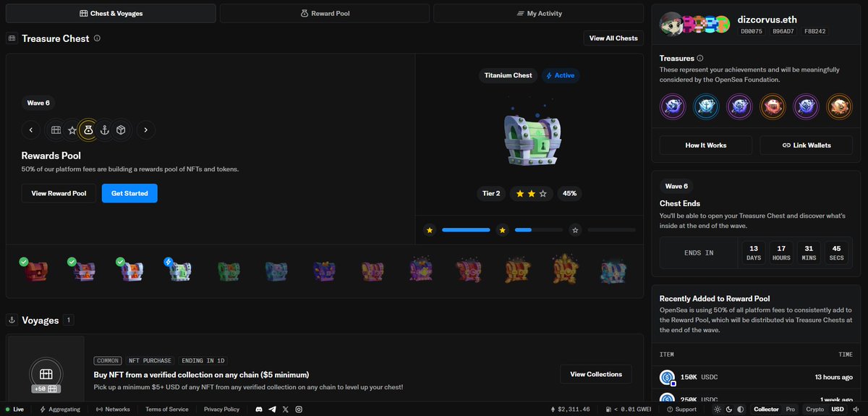
Task: Click Link Wallets button
Action: coord(807,145)
